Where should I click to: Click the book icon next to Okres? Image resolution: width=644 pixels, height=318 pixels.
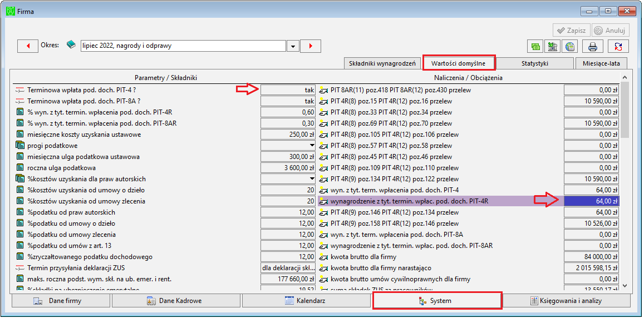[71, 45]
